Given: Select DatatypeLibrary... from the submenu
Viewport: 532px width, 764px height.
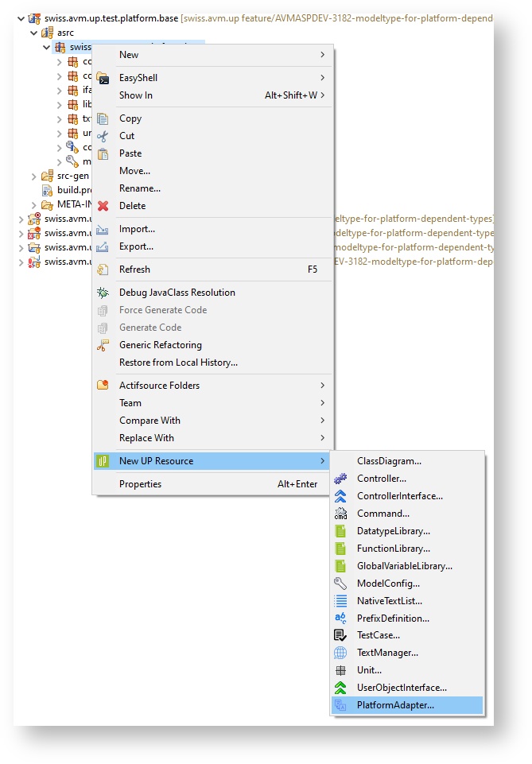Looking at the screenshot, I should 393,531.
